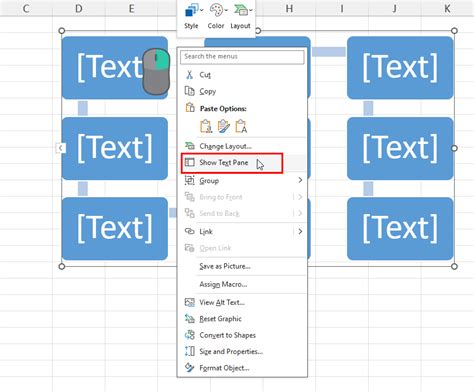The image size is (474, 392).
Task: Click the top-left SmartArt frame handle
Action: pos(62,31)
